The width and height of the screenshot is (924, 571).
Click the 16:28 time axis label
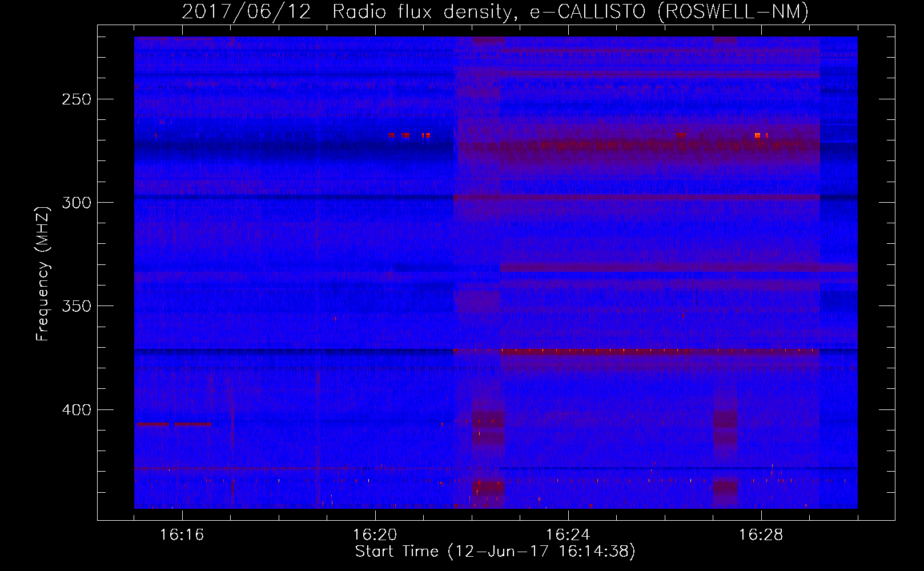point(761,535)
